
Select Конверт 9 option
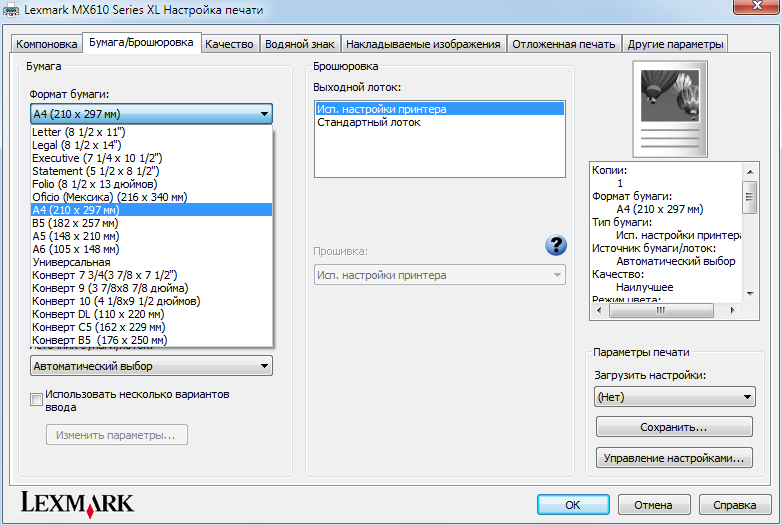coord(152,288)
